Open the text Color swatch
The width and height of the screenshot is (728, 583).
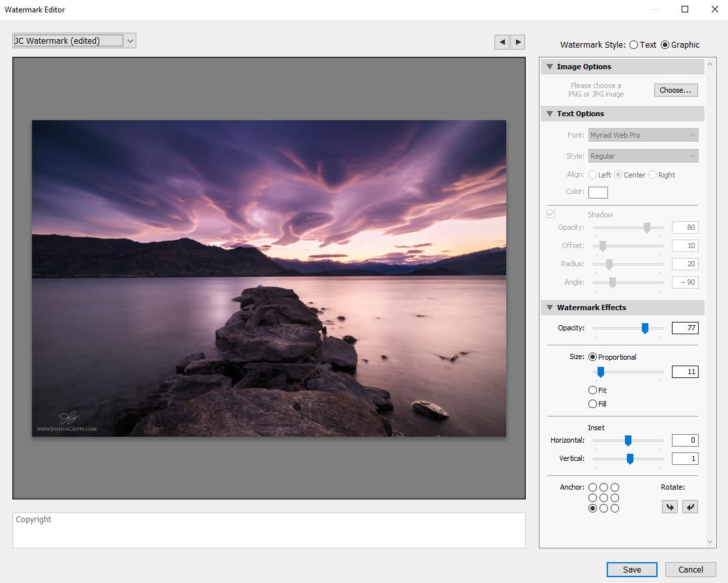pyautogui.click(x=598, y=192)
